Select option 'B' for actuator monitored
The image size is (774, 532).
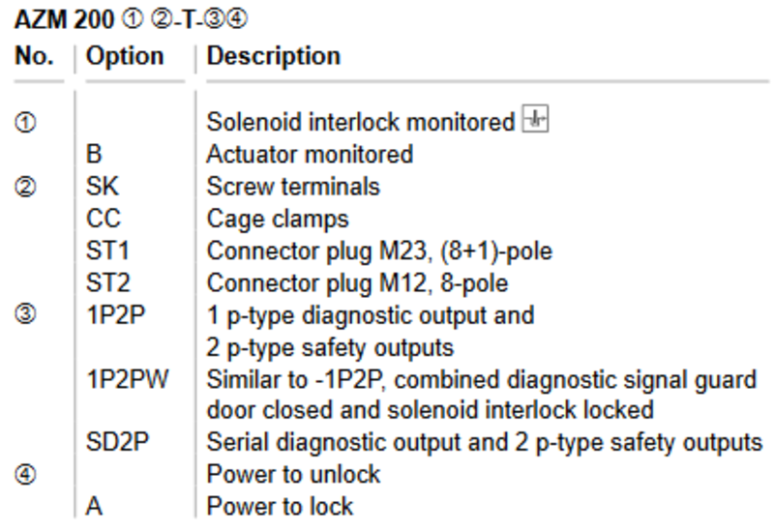pyautogui.click(x=94, y=154)
